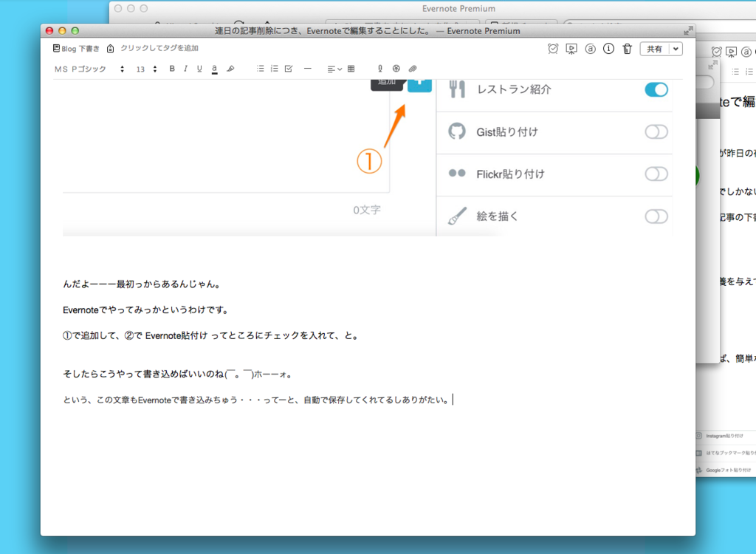Click the fork and knife restaurant icon

pos(457,89)
